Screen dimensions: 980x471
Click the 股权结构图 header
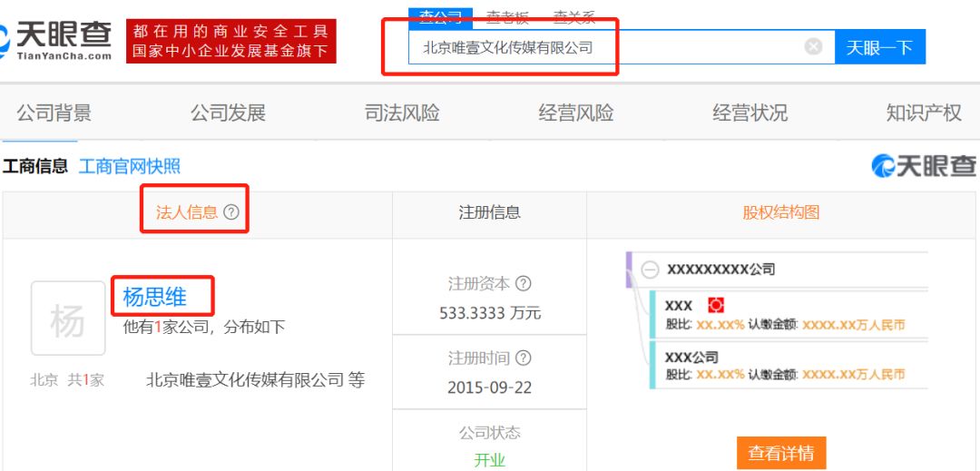tap(780, 212)
